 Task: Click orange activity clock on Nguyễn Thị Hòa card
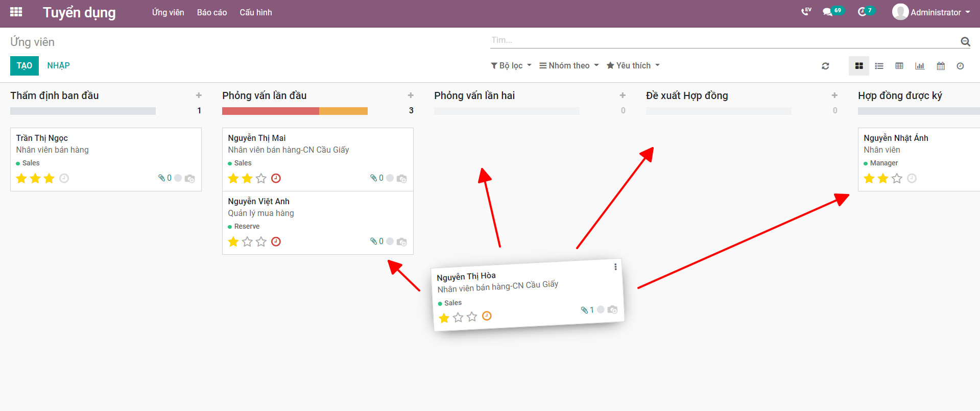pos(487,316)
